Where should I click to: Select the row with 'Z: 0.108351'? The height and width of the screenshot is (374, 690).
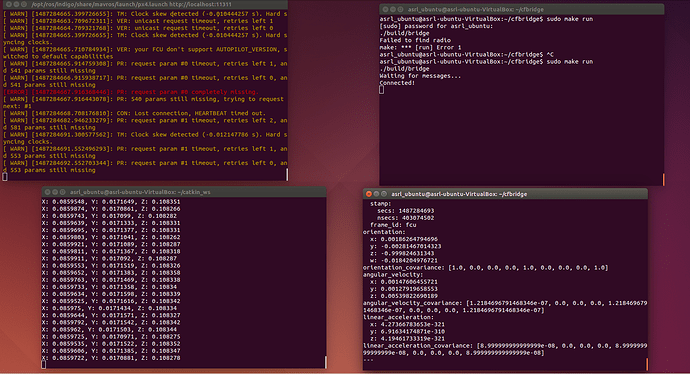click(x=111, y=202)
